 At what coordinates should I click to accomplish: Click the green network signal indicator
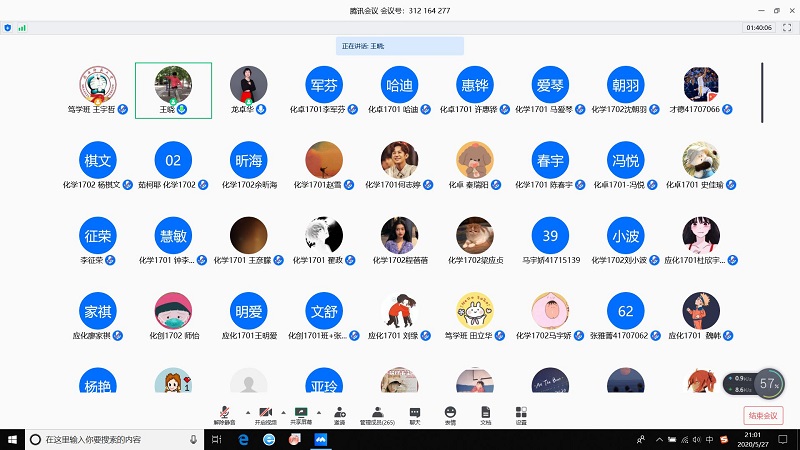[22, 28]
